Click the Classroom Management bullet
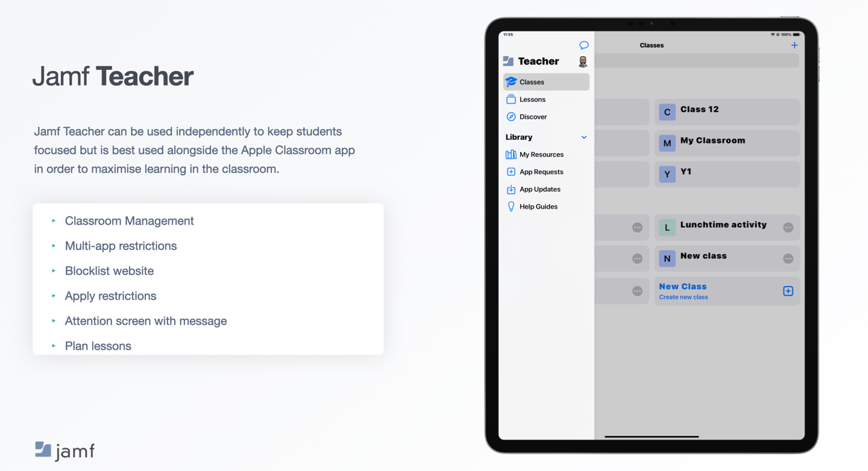The image size is (868, 471). click(x=129, y=221)
